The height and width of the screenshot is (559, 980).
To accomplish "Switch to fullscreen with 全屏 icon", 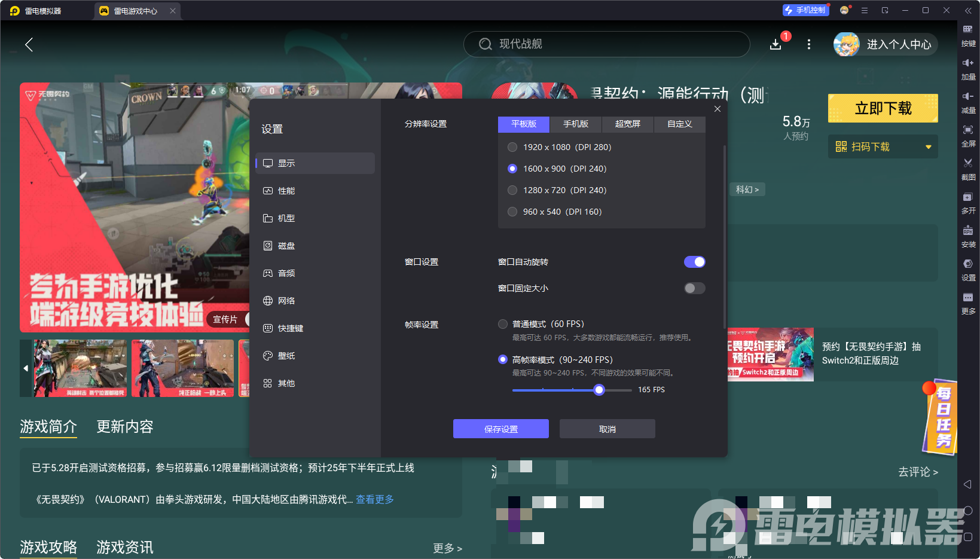I will [969, 136].
